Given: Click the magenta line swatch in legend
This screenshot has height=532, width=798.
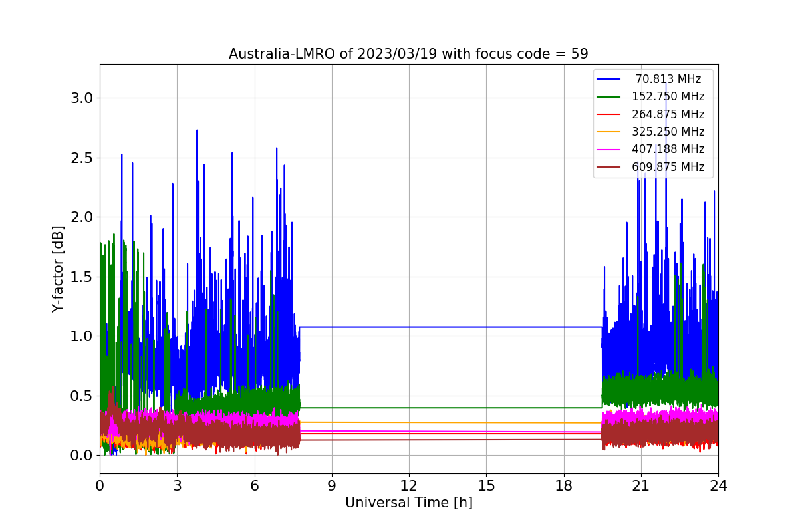Looking at the screenshot, I should pyautogui.click(x=608, y=150).
